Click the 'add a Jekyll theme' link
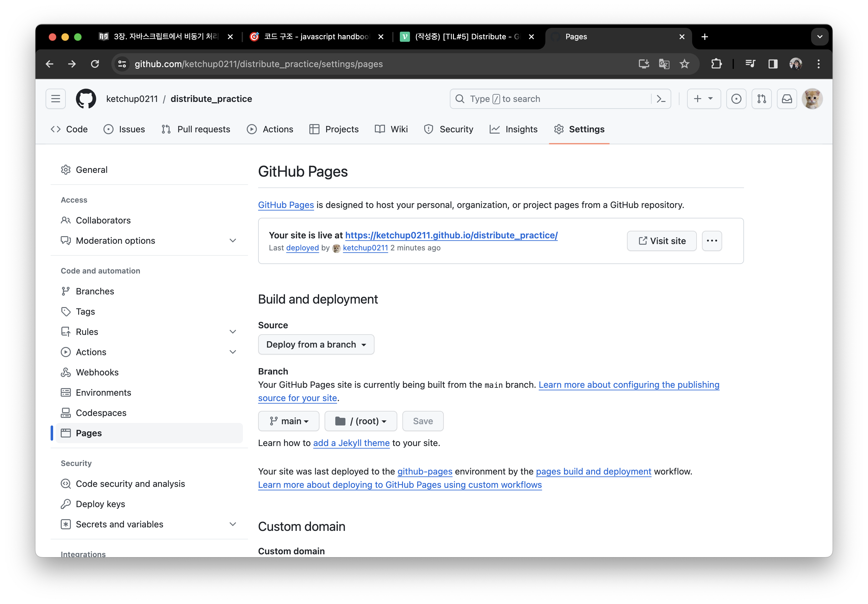The height and width of the screenshot is (604, 868). 351,443
